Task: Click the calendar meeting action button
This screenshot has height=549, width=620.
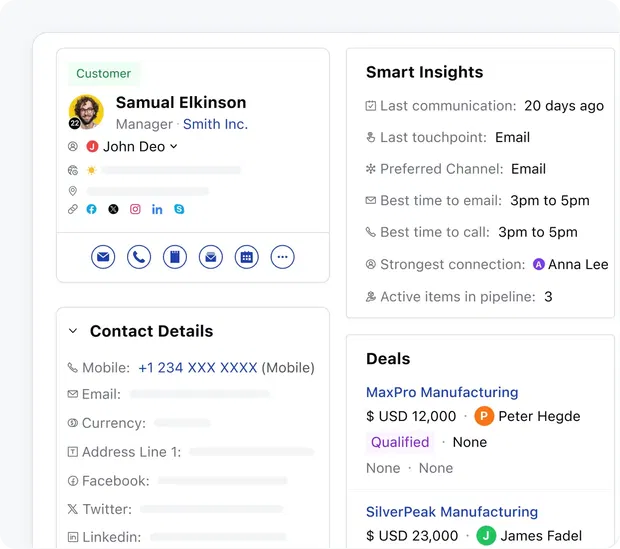Action: click(247, 257)
